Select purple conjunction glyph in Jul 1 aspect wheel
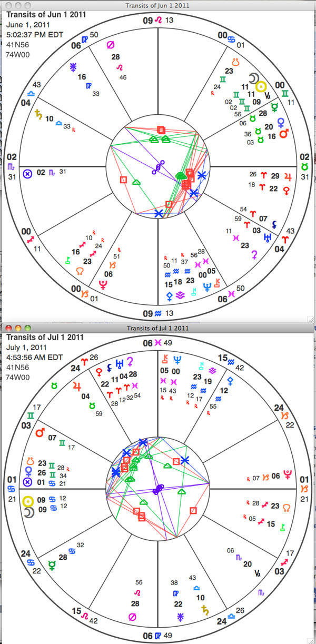 click(158, 489)
